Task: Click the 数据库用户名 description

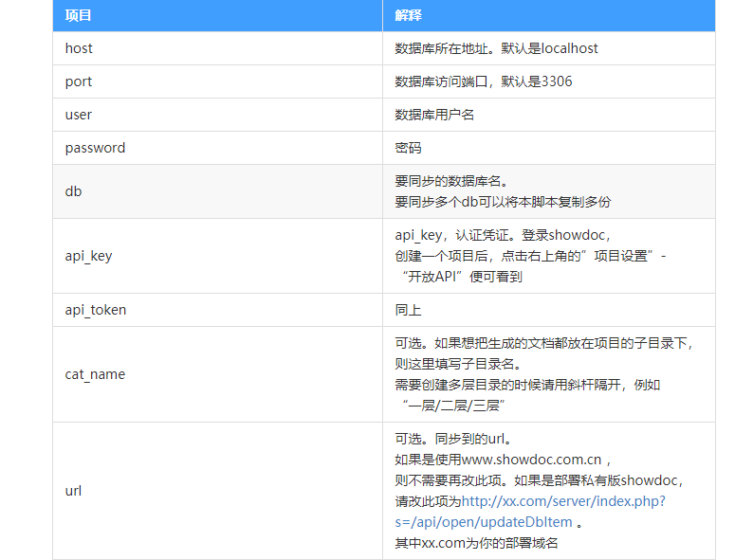Action: [x=434, y=115]
